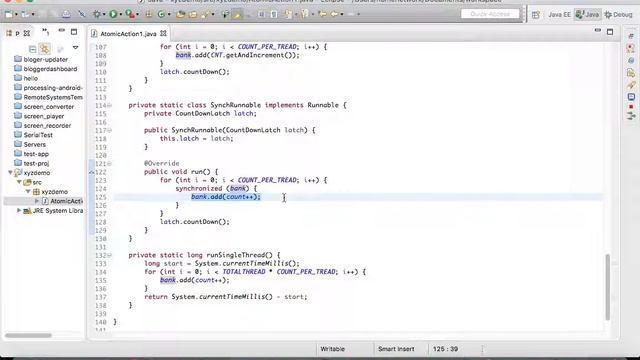Screen dimensions: 640x360
Task: Select the AtomicAction1.java editor tab
Action: 128,34
